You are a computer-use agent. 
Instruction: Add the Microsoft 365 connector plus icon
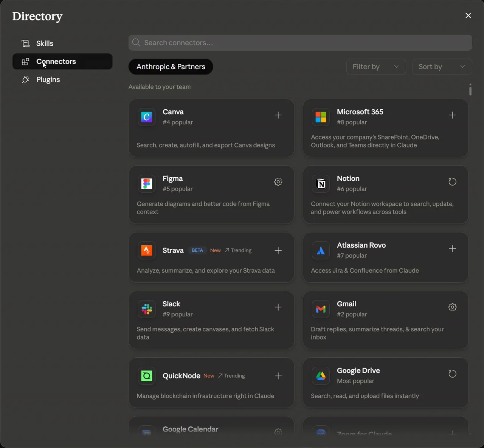pos(452,115)
